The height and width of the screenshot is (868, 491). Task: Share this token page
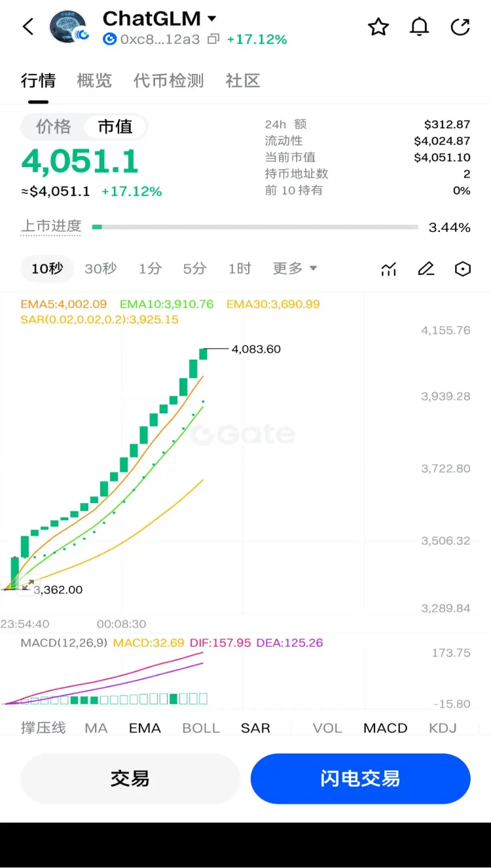(460, 27)
